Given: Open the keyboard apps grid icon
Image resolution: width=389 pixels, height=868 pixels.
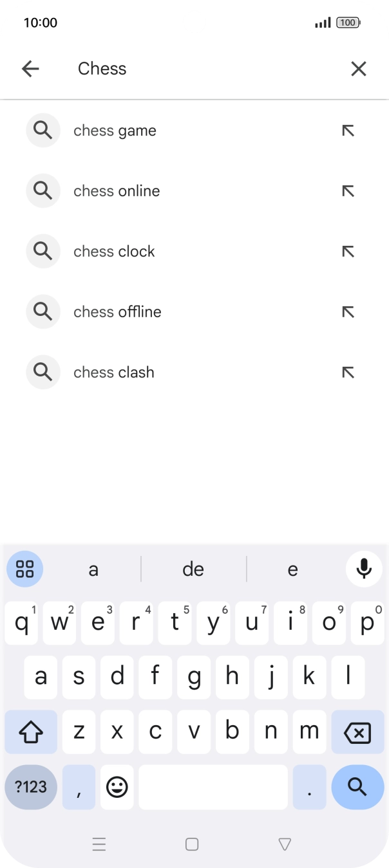Looking at the screenshot, I should (x=24, y=569).
